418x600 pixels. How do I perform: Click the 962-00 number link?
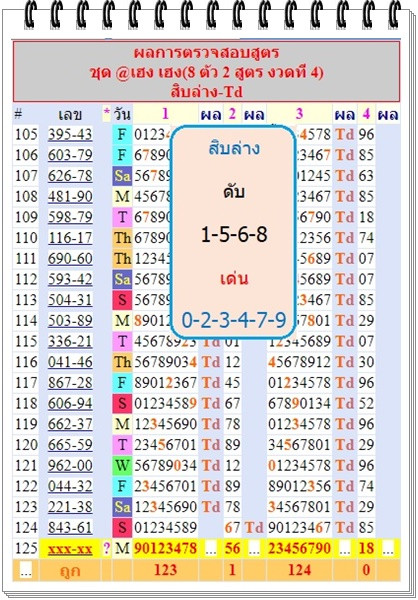click(x=70, y=466)
